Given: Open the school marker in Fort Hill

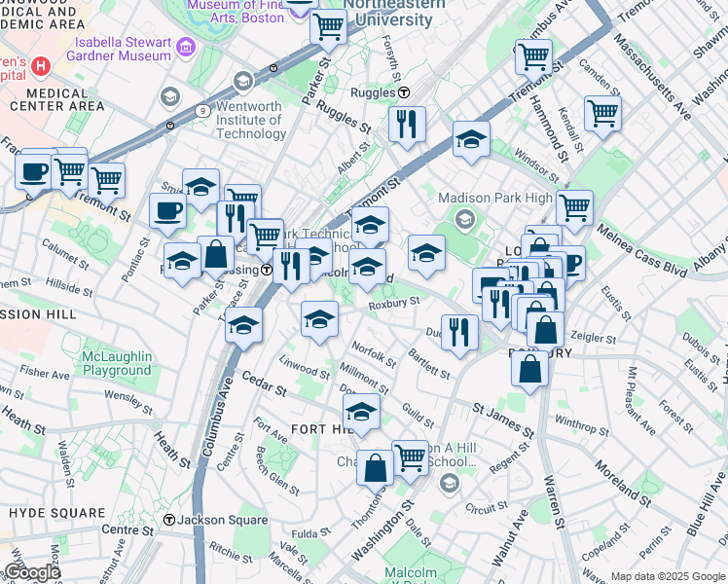Looking at the screenshot, I should [x=362, y=412].
